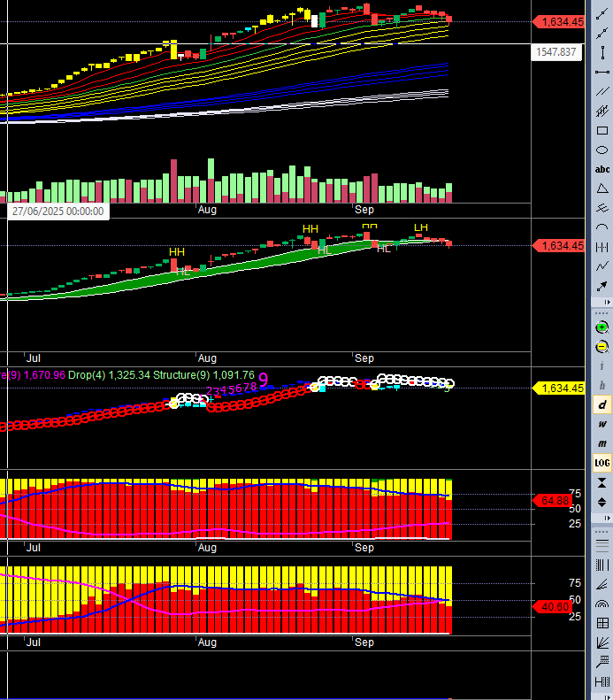This screenshot has height=700, width=613.
Task: Click the 27/06/2025 00:00:00 date label
Action: [x=58, y=212]
